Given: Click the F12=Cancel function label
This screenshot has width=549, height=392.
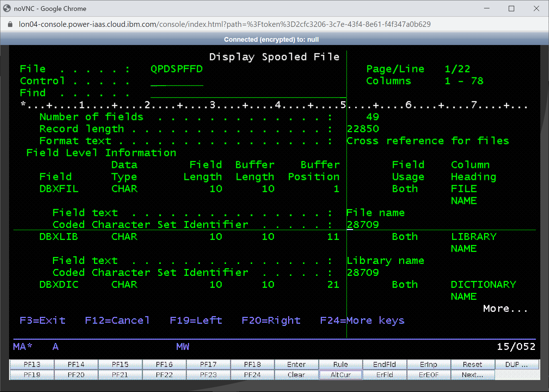Looking at the screenshot, I should pyautogui.click(x=117, y=320).
